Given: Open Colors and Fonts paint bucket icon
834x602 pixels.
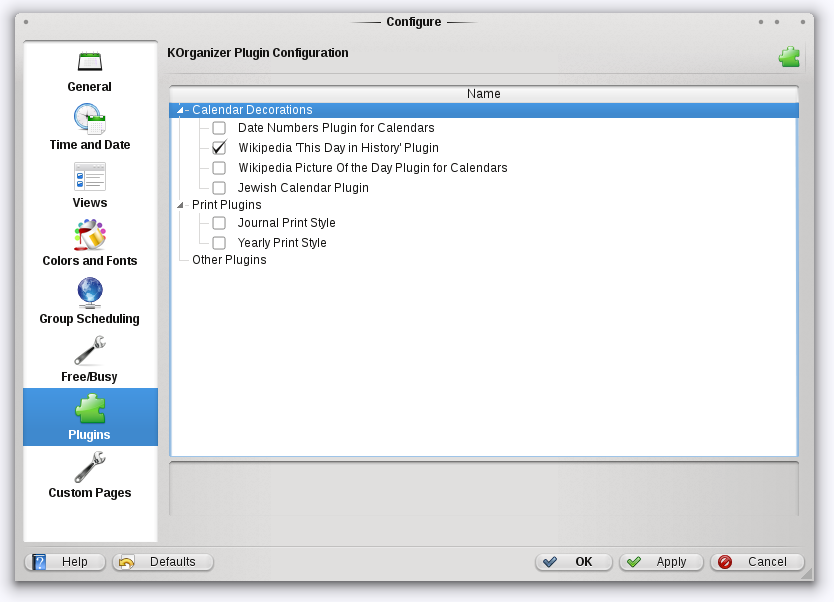Looking at the screenshot, I should 89,235.
